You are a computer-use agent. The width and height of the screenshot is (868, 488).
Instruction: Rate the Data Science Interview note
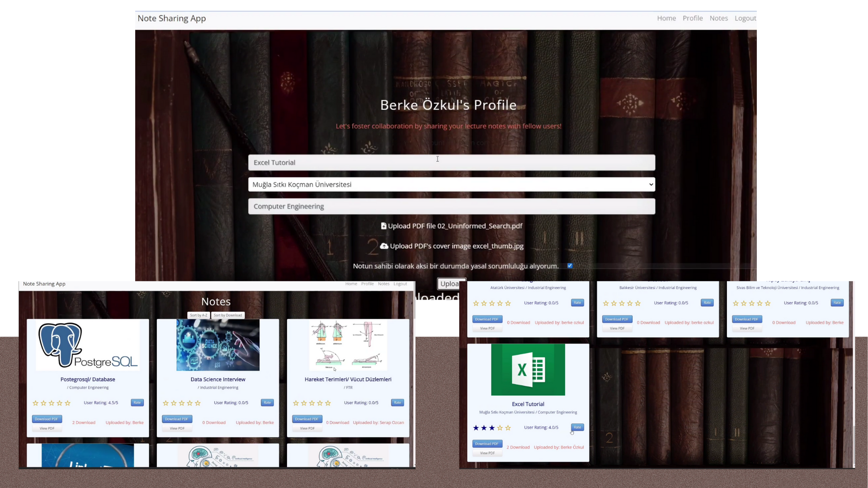267,403
